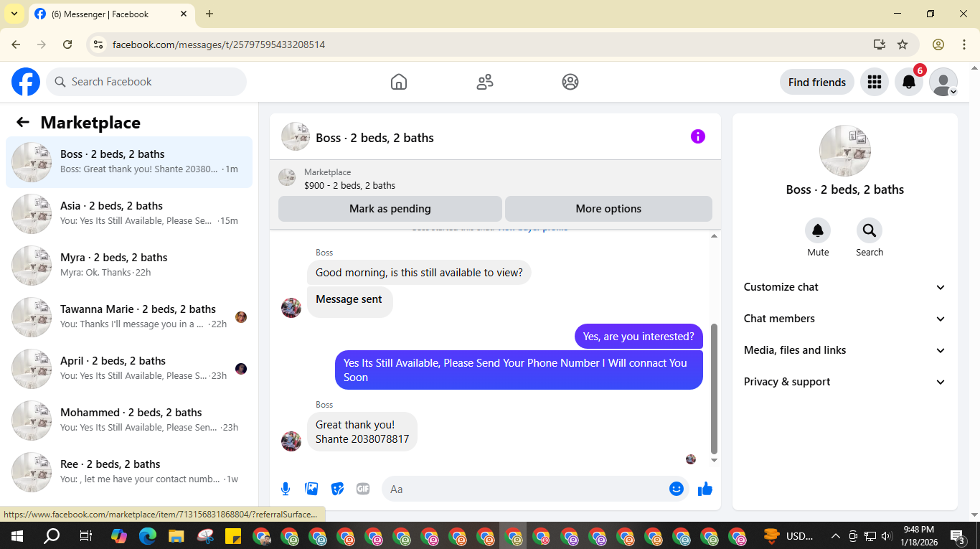Open Asia conversation in list
This screenshot has height=549, width=980.
click(129, 214)
